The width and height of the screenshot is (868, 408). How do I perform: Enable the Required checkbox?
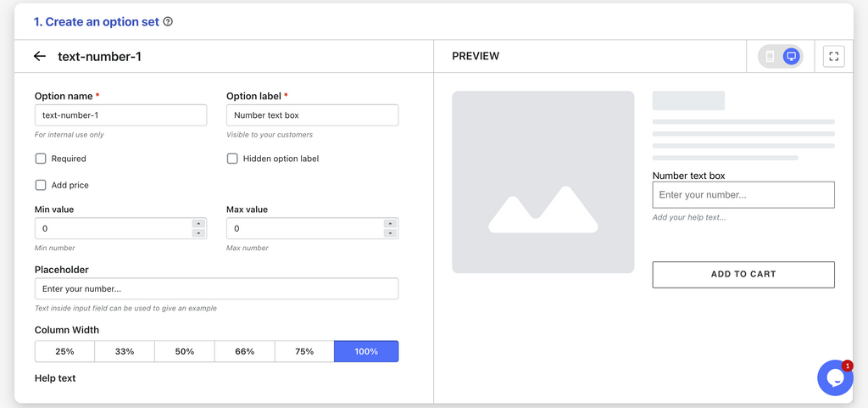[x=41, y=159]
